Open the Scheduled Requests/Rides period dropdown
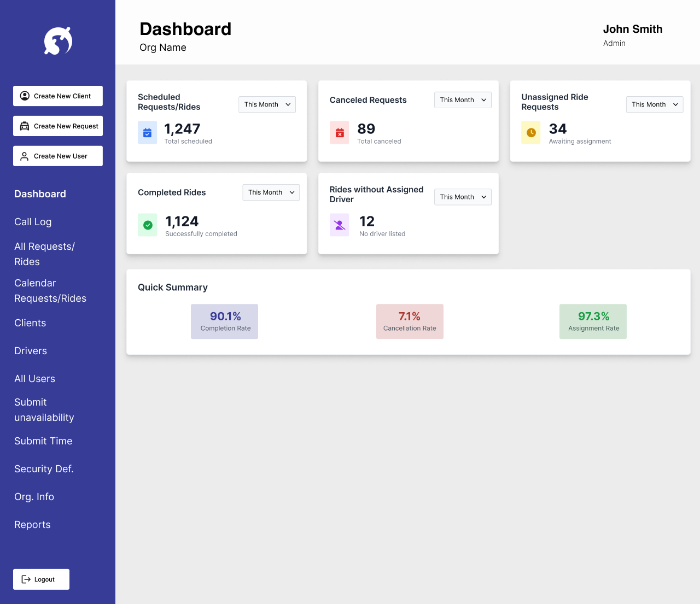Screen dimensions: 700x604 click(267, 104)
